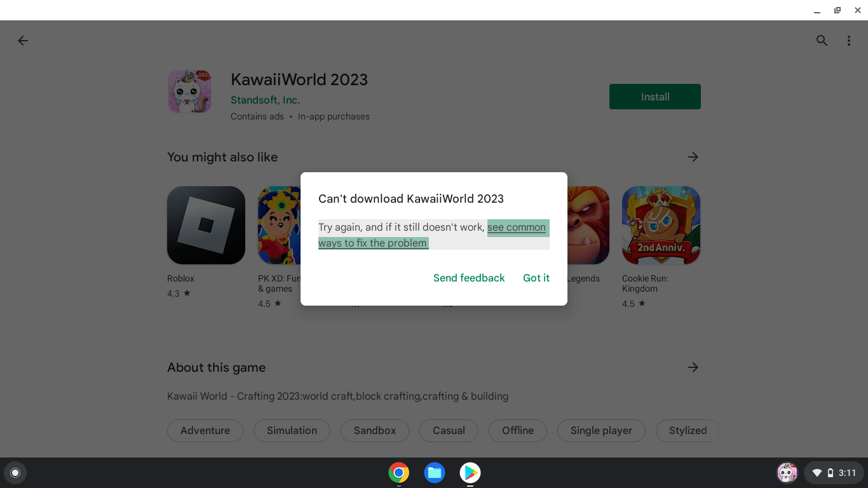Viewport: 868px width, 488px height.
Task: Click the Legends game thumbnail
Action: pyautogui.click(x=588, y=225)
